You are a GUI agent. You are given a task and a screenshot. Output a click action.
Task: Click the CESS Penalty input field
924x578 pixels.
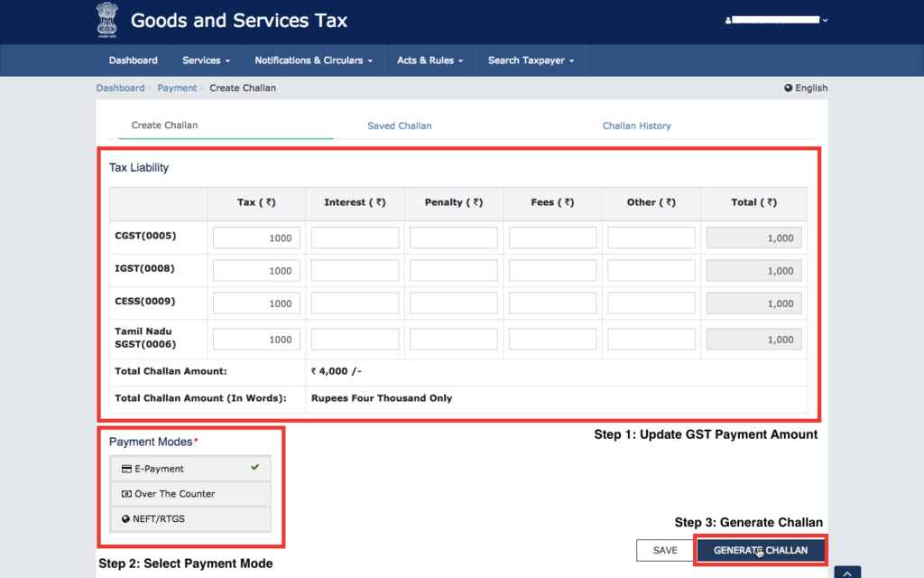tap(454, 303)
